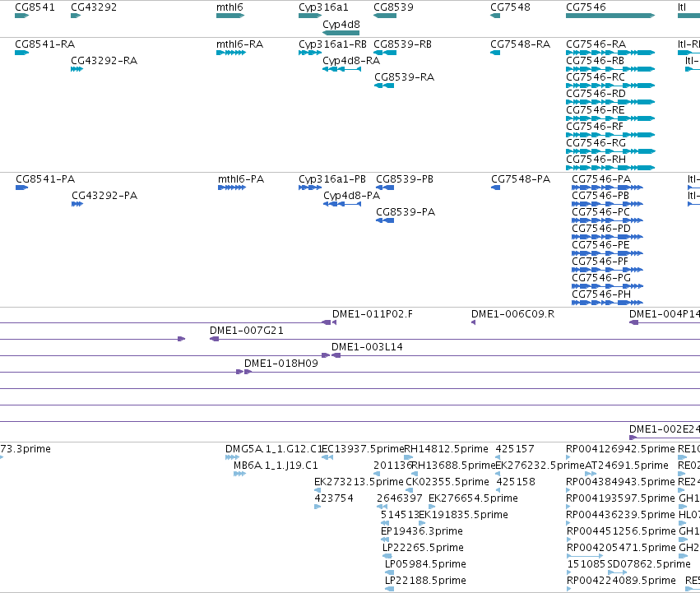Select the CG8541-RA transcript label
Screen dimensions: 700x593
(44, 44)
